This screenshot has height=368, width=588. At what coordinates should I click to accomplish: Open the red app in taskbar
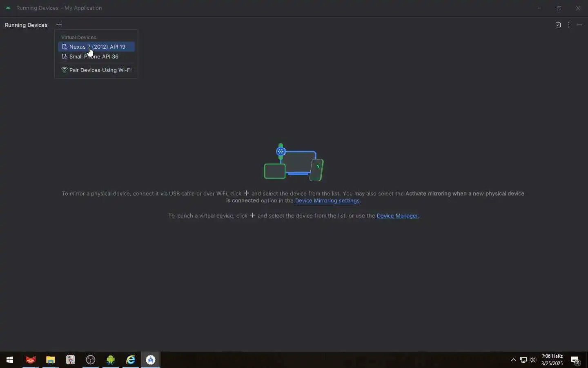click(x=31, y=360)
